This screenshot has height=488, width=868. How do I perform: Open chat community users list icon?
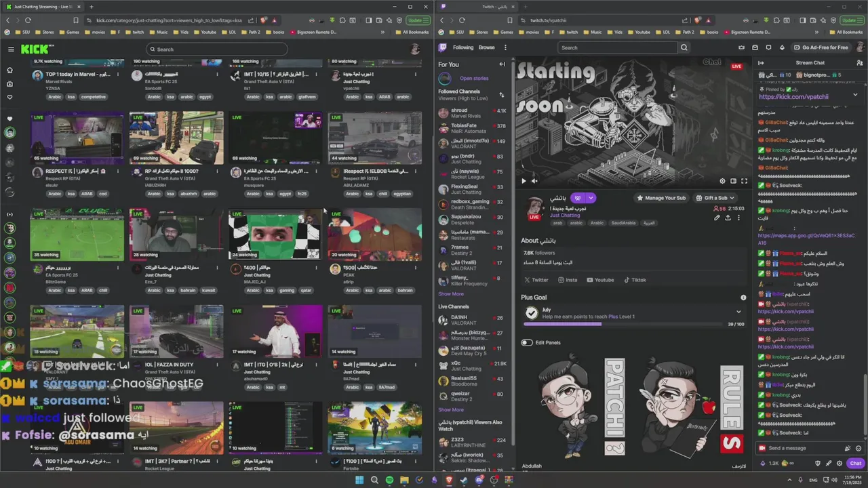[859, 63]
